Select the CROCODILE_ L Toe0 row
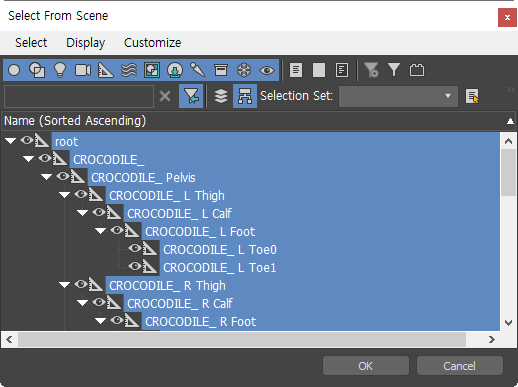518x387 pixels. (330, 250)
